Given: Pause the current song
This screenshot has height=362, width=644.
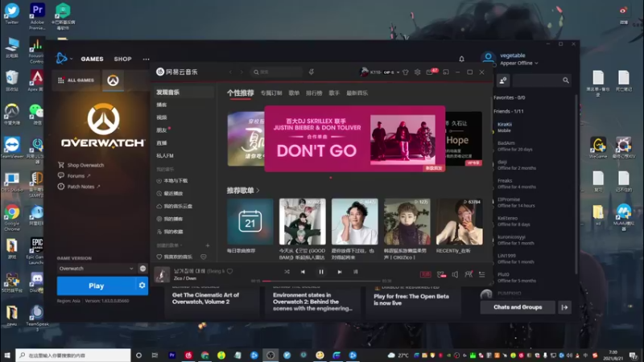Looking at the screenshot, I should 321,272.
